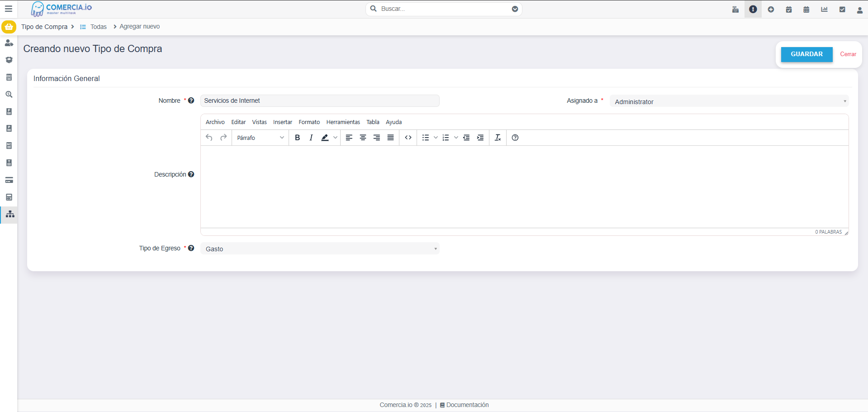Open the suppliers user-tag sidebar icon

(9, 43)
